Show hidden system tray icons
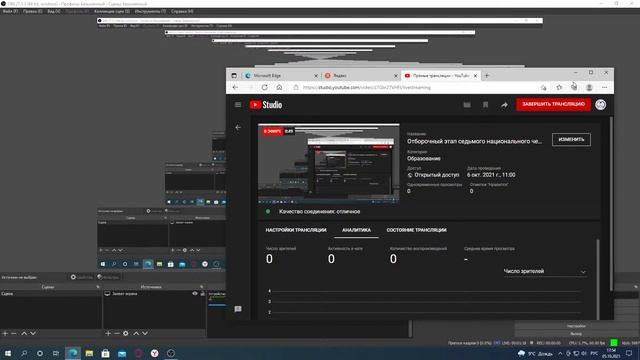The width and height of the screenshot is (640, 360). coord(560,353)
